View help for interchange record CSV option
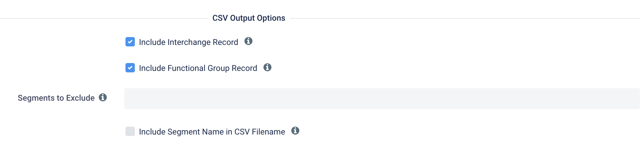 click(x=248, y=41)
